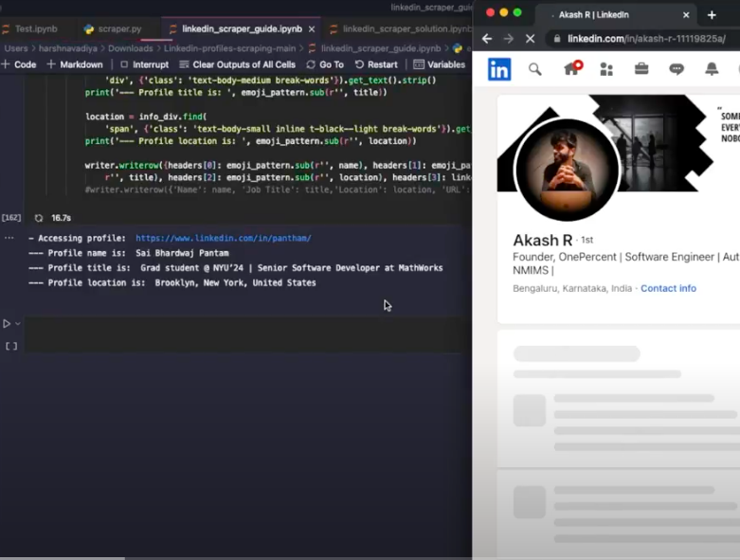This screenshot has height=560, width=740.
Task: Close the linkedin_scraper_guide.ipynb tab
Action: coord(312,28)
